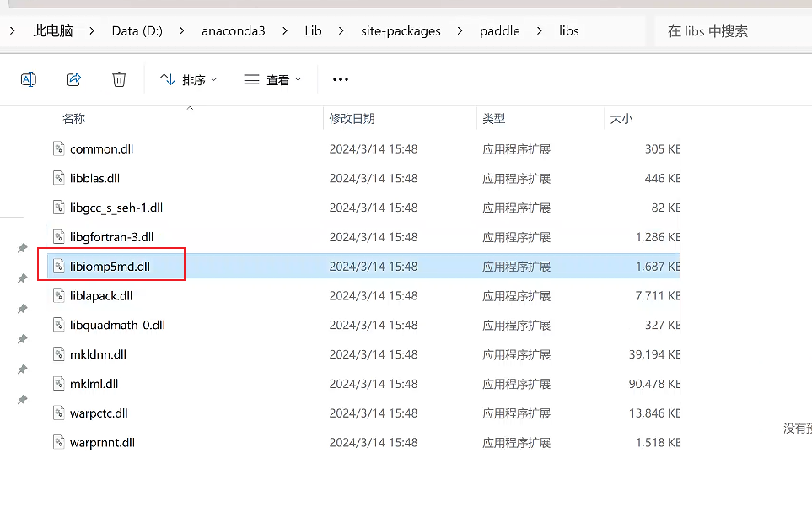
Task: Select the common.dll file icon
Action: click(x=59, y=148)
